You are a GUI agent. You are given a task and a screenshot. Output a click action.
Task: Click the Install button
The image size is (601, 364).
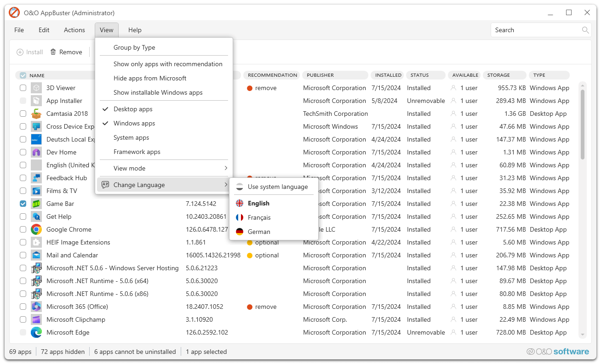tap(30, 52)
